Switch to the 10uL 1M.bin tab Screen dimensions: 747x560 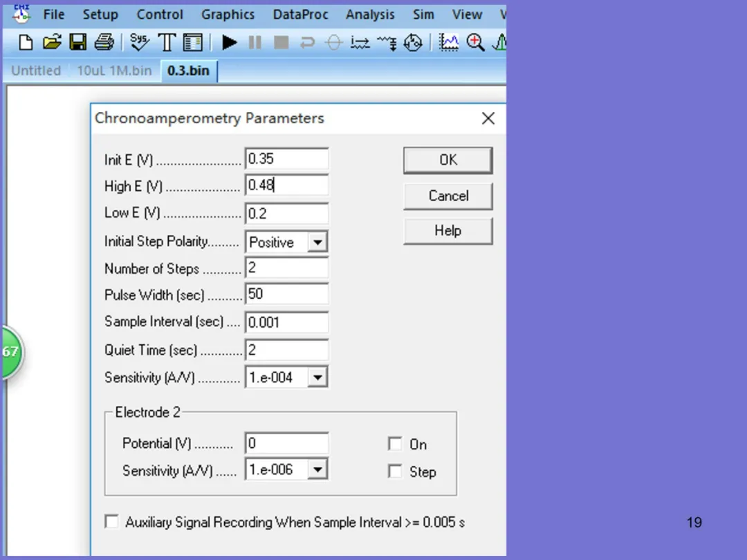tap(114, 71)
